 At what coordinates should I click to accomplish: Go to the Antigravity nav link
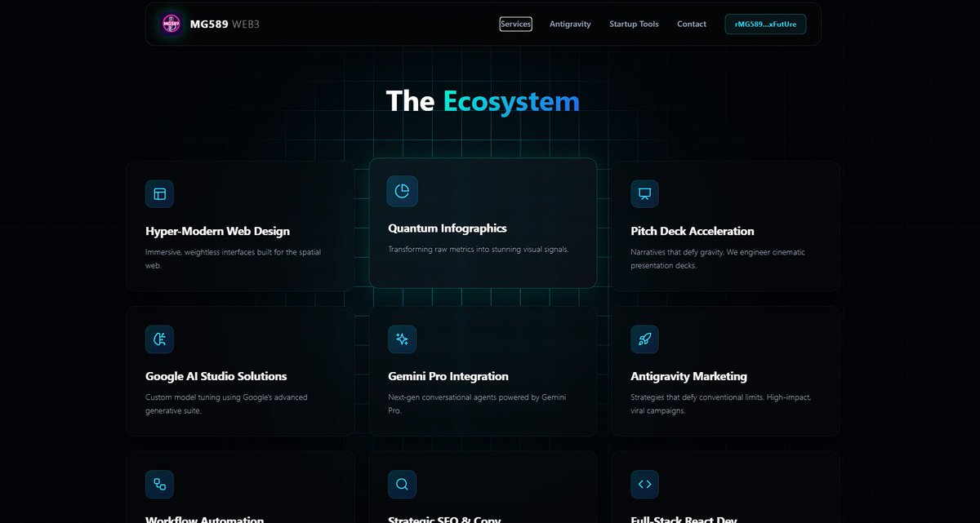coord(570,24)
